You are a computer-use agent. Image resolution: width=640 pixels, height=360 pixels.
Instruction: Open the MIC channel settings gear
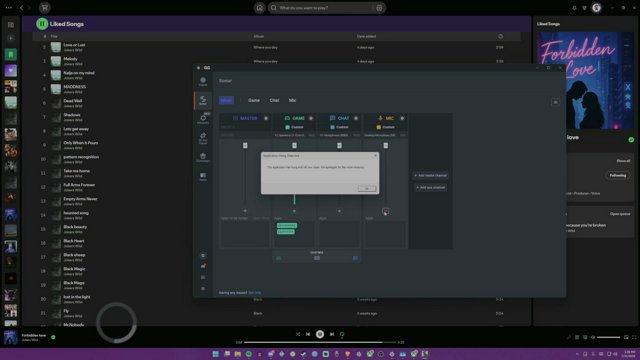tap(402, 118)
